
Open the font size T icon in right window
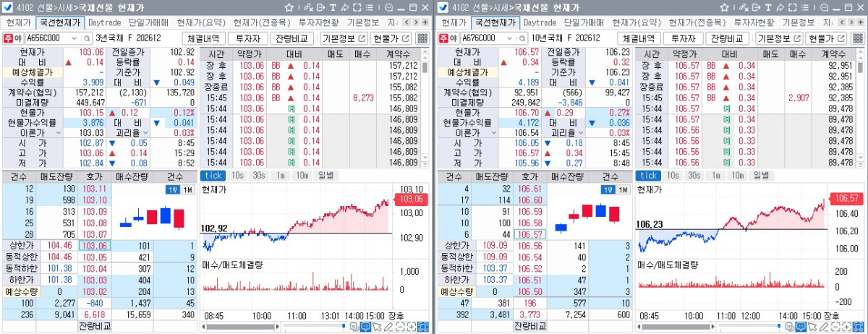767,7
